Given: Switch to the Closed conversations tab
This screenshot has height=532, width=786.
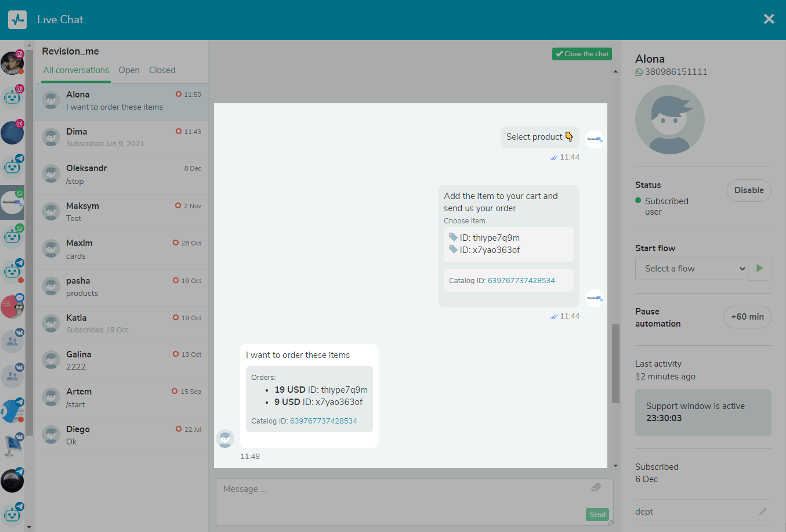Looking at the screenshot, I should click(x=162, y=70).
